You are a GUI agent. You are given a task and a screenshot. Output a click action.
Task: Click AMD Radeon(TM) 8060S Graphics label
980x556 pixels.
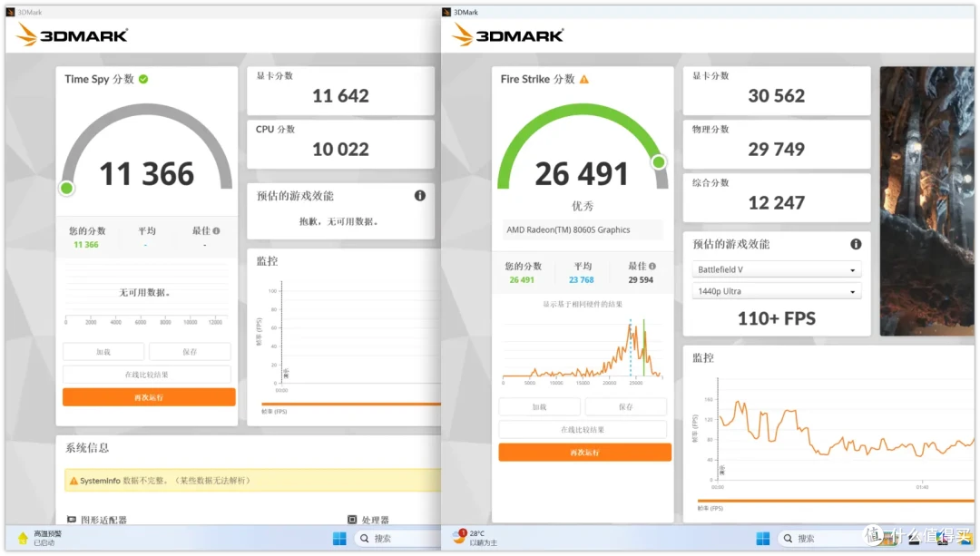point(568,229)
